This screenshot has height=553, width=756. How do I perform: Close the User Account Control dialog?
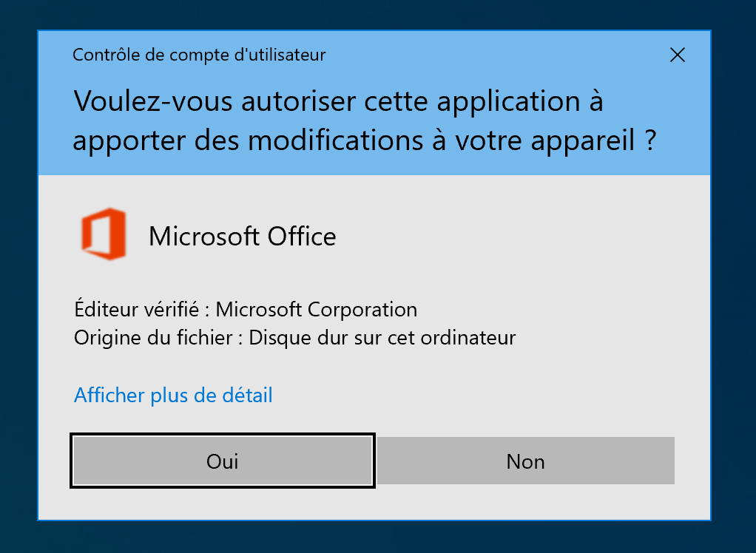point(677,55)
